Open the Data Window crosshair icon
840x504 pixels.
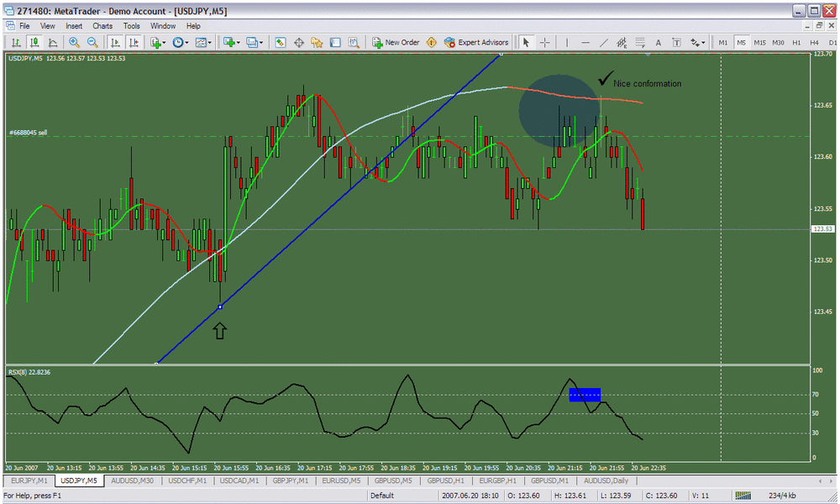(x=299, y=42)
